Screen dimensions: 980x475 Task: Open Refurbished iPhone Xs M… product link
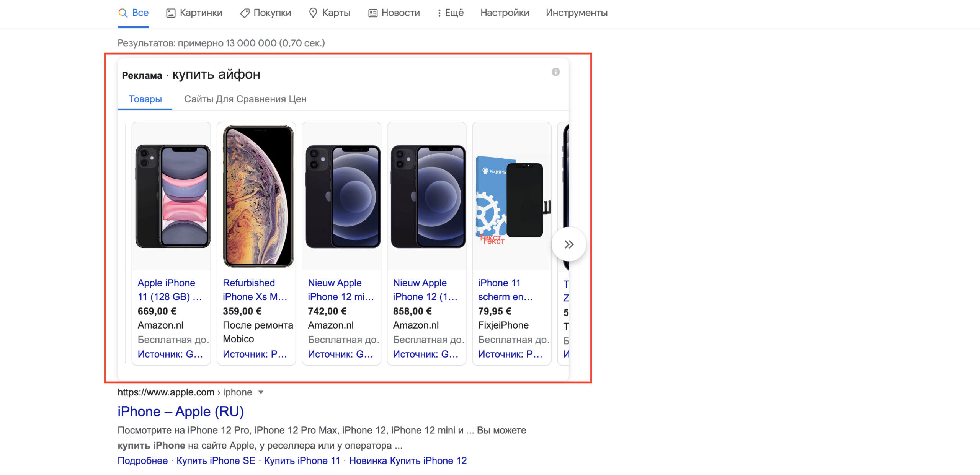pyautogui.click(x=255, y=290)
